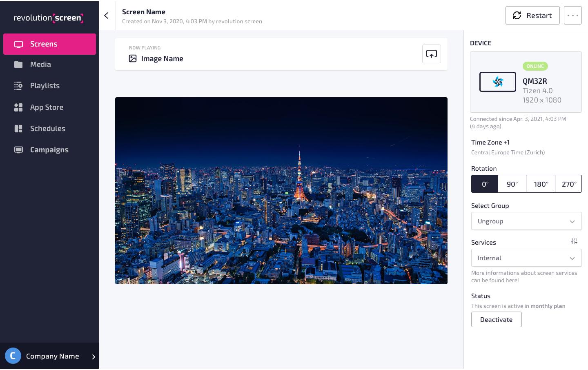Set rotation to 90°

click(512, 184)
